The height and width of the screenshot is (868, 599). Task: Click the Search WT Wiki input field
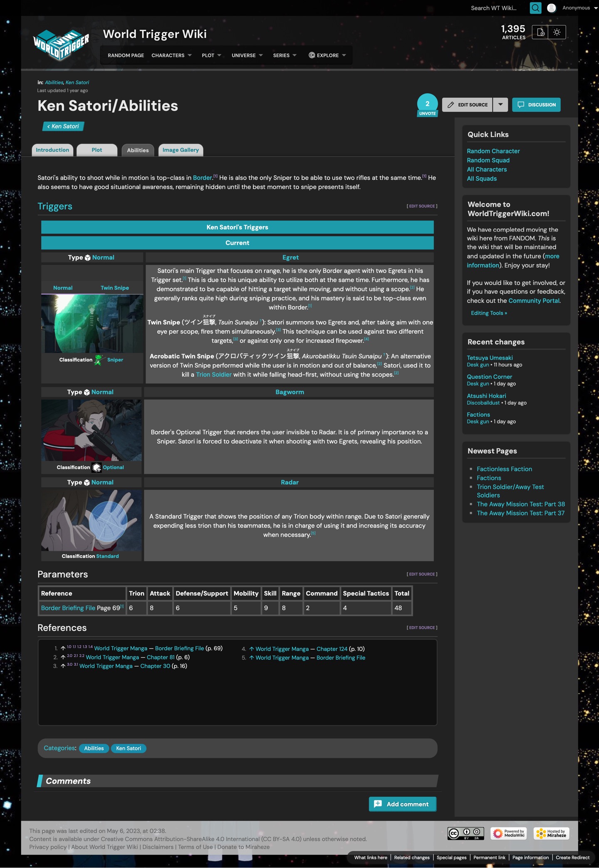[495, 8]
